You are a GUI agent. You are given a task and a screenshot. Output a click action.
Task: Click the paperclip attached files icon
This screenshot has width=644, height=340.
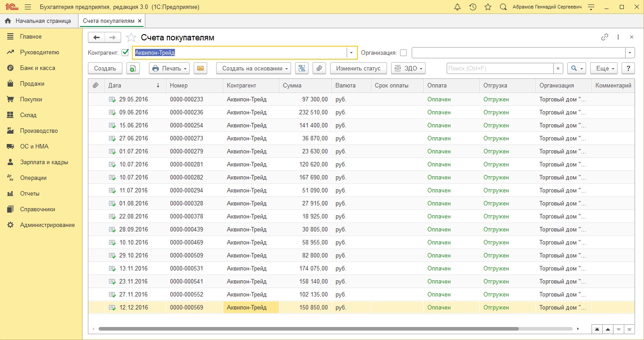(x=319, y=68)
